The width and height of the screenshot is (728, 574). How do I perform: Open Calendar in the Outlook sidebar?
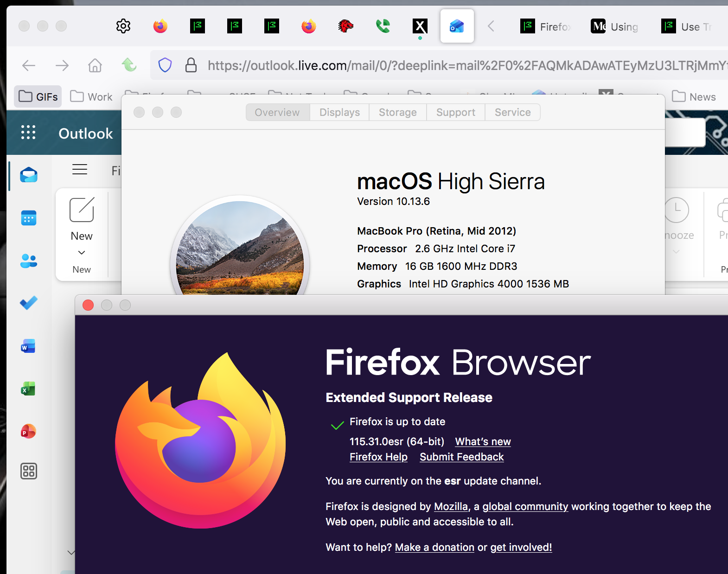29,218
